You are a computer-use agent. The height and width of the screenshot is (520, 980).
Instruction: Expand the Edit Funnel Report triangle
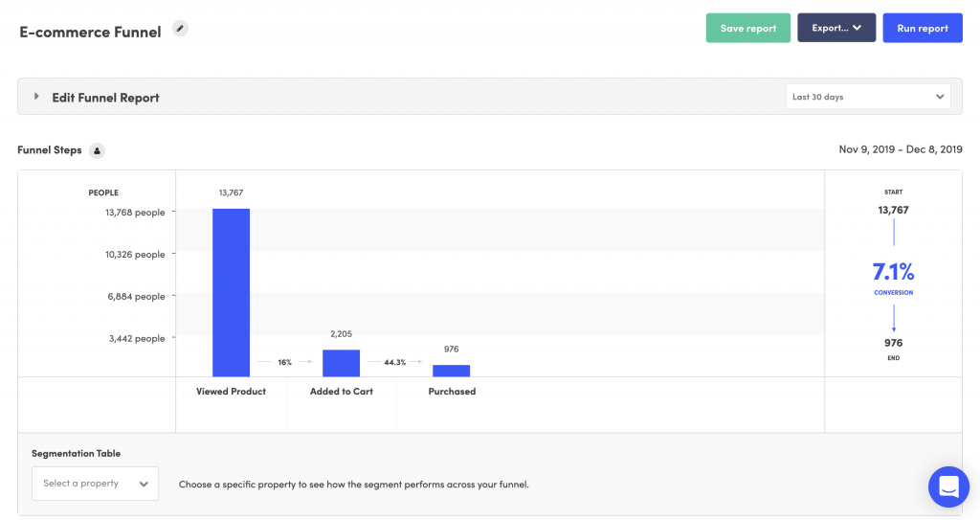click(36, 97)
